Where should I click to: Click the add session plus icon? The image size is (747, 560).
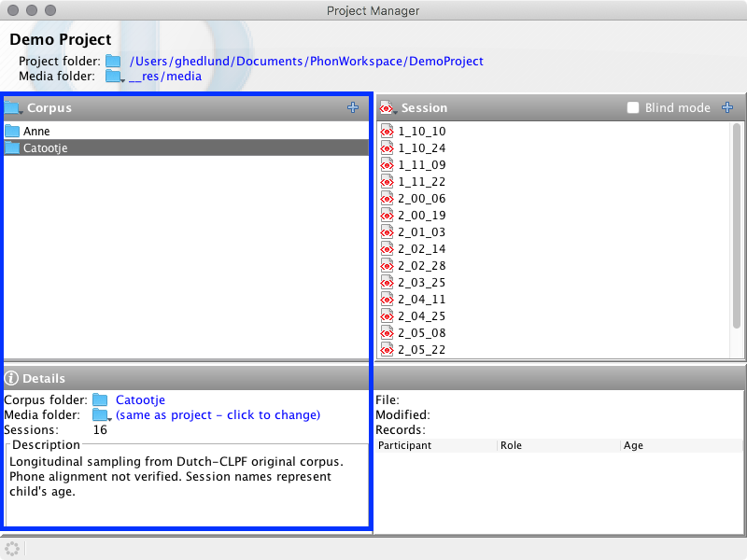[727, 108]
